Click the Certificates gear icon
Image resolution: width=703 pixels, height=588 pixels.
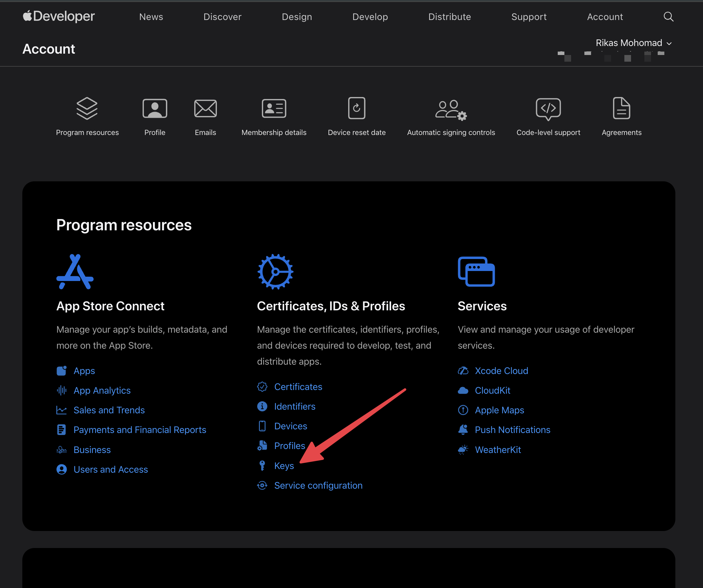point(275,272)
